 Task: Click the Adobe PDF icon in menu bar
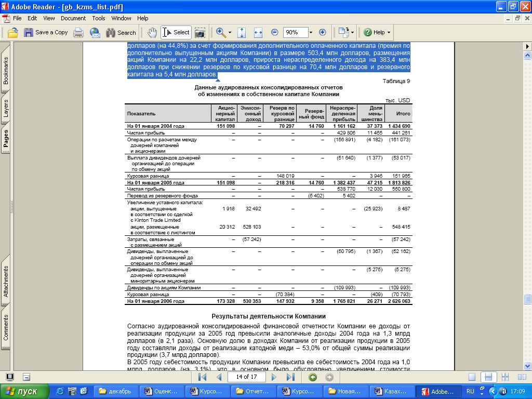click(x=6, y=18)
